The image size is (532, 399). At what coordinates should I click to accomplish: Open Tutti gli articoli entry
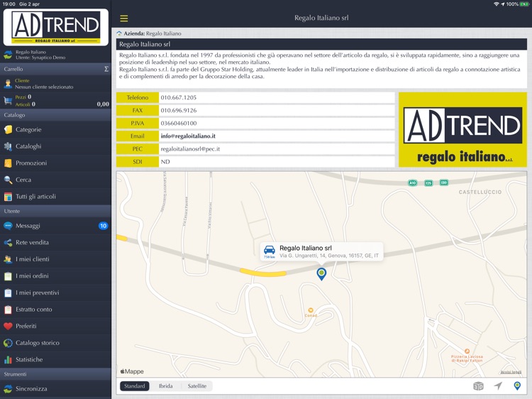pyautogui.click(x=55, y=197)
